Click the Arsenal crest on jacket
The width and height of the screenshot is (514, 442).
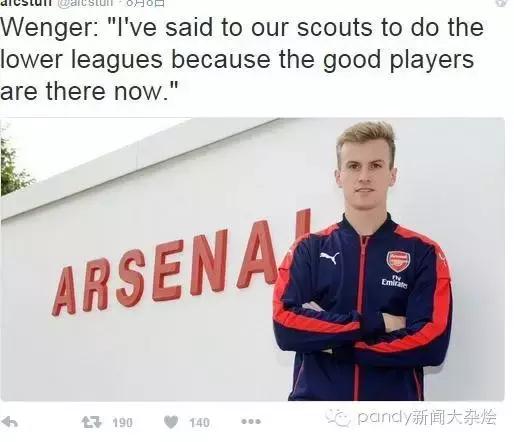(x=398, y=261)
